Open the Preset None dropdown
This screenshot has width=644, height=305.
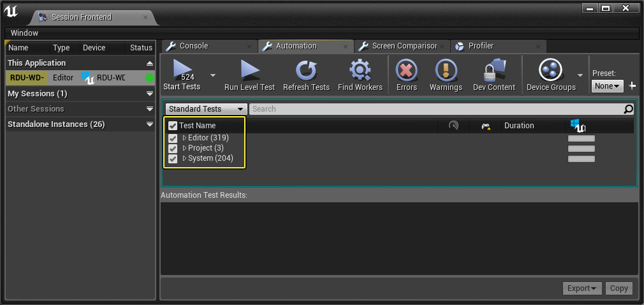click(608, 86)
